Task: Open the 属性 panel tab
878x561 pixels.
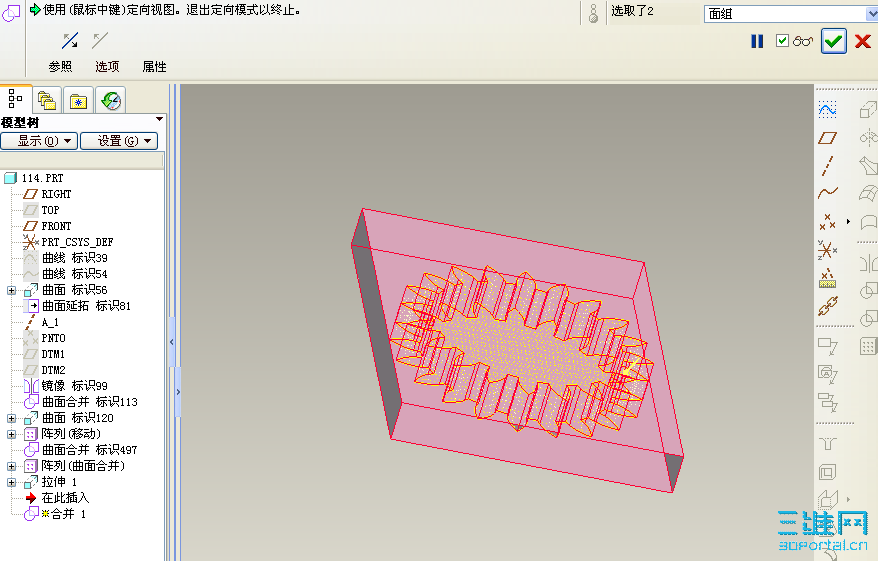Action: click(154, 67)
